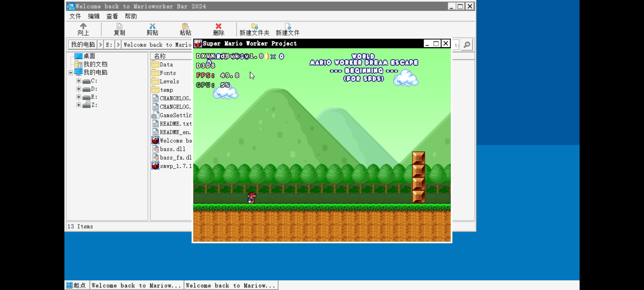The height and width of the screenshot is (290, 644).
Task: Click the stacked brown blocks in the game
Action: click(419, 177)
